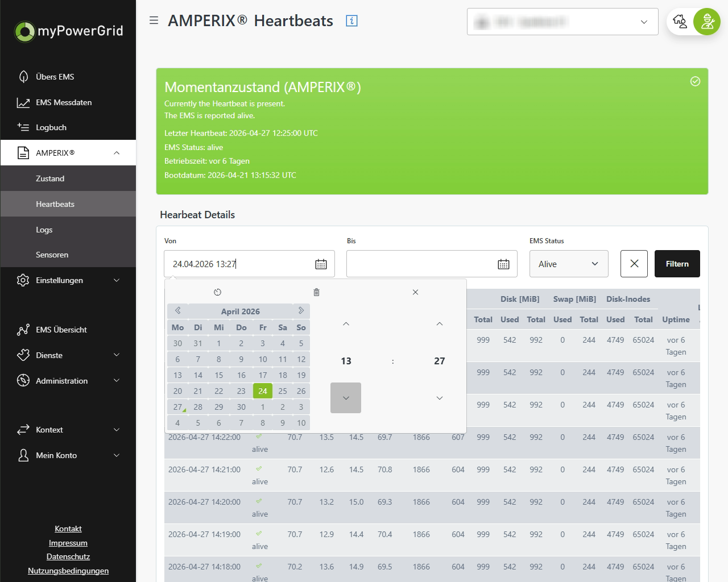Decrease the hour value with down arrow
This screenshot has height=582, width=728.
tap(346, 398)
